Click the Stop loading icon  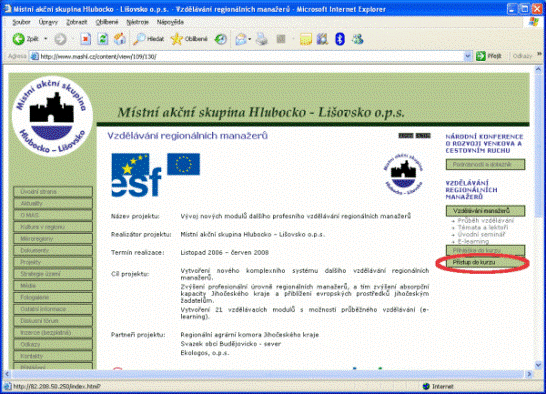(x=85, y=39)
